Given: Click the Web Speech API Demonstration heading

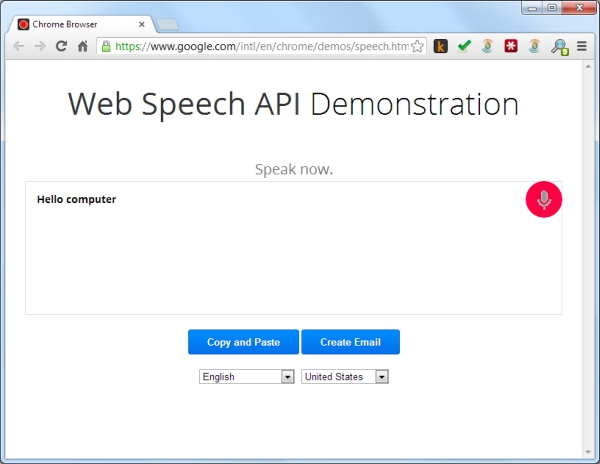Looking at the screenshot, I should click(293, 104).
